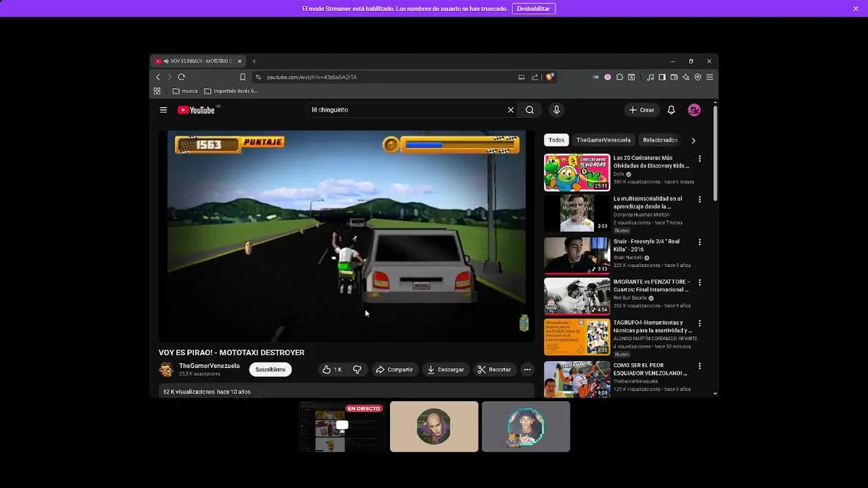Open Caricaturas Olvidadas Discovery Kids thumbnail
This screenshot has height=488, width=868.
pos(577,172)
